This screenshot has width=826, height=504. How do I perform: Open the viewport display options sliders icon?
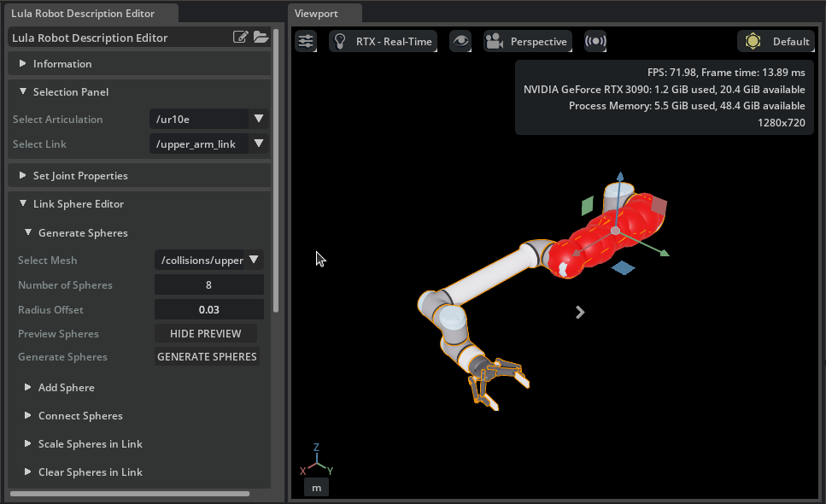click(305, 40)
